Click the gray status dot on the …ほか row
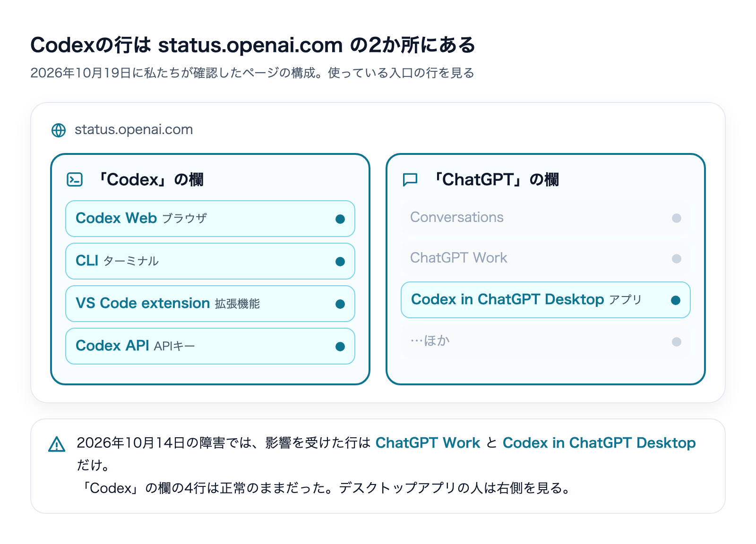756x544 pixels. pyautogui.click(x=677, y=341)
